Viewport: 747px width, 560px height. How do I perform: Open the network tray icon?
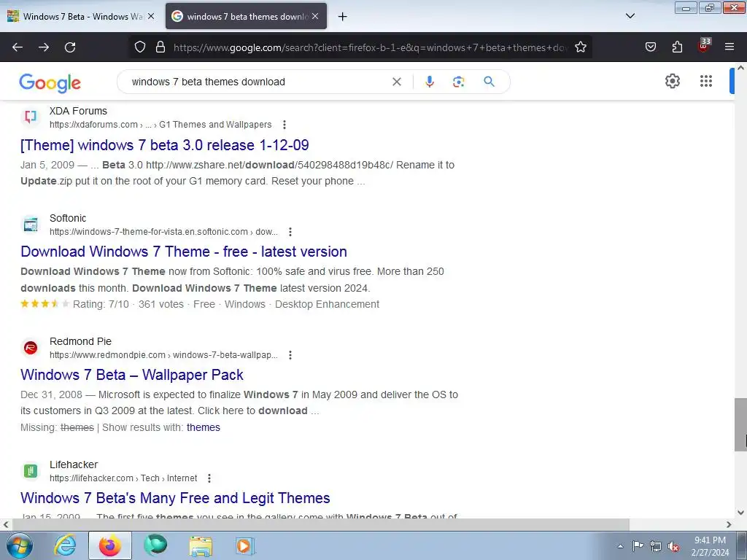[656, 547]
